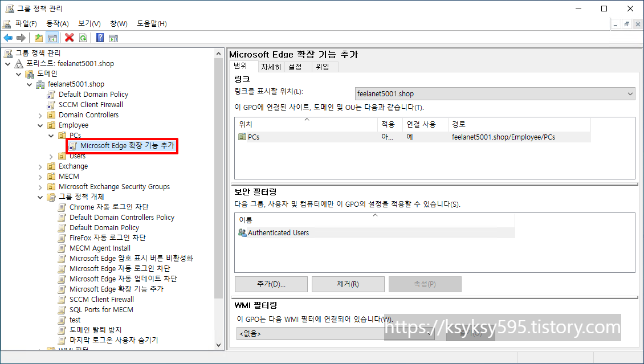Image resolution: width=644 pixels, height=364 pixels.
Task: Collapse the PCs node chevron
Action: (51, 136)
